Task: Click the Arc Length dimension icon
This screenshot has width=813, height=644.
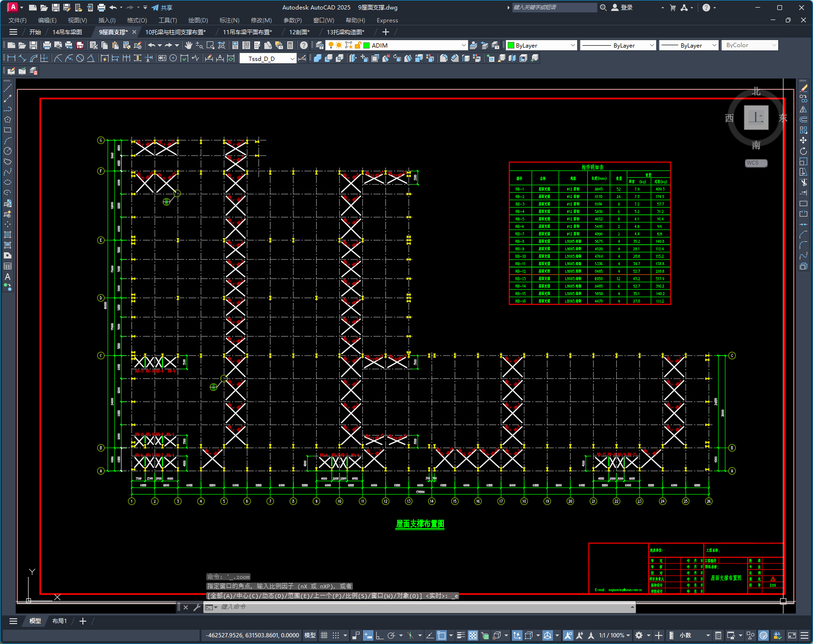Action: (x=33, y=58)
